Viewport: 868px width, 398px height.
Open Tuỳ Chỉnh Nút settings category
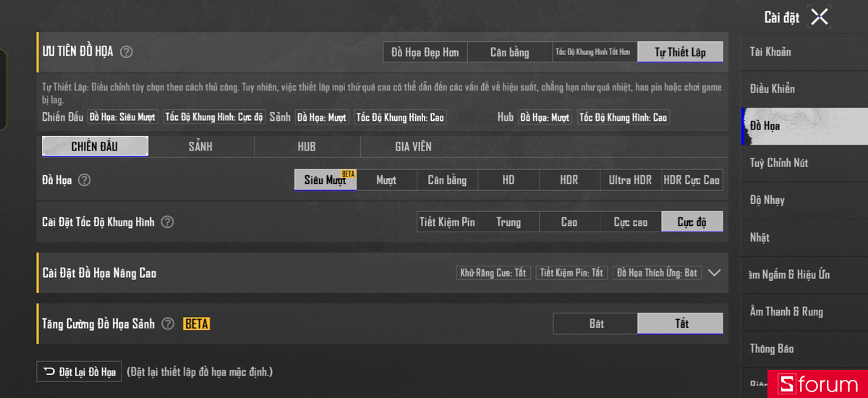pyautogui.click(x=804, y=163)
